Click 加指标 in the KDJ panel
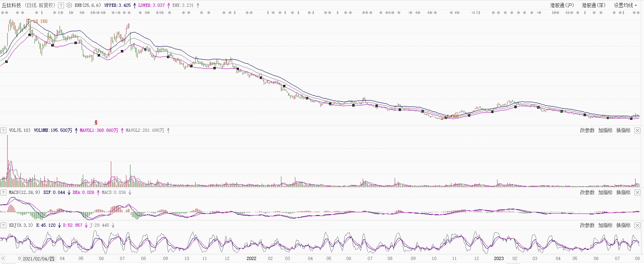The image size is (644, 264). point(605,226)
